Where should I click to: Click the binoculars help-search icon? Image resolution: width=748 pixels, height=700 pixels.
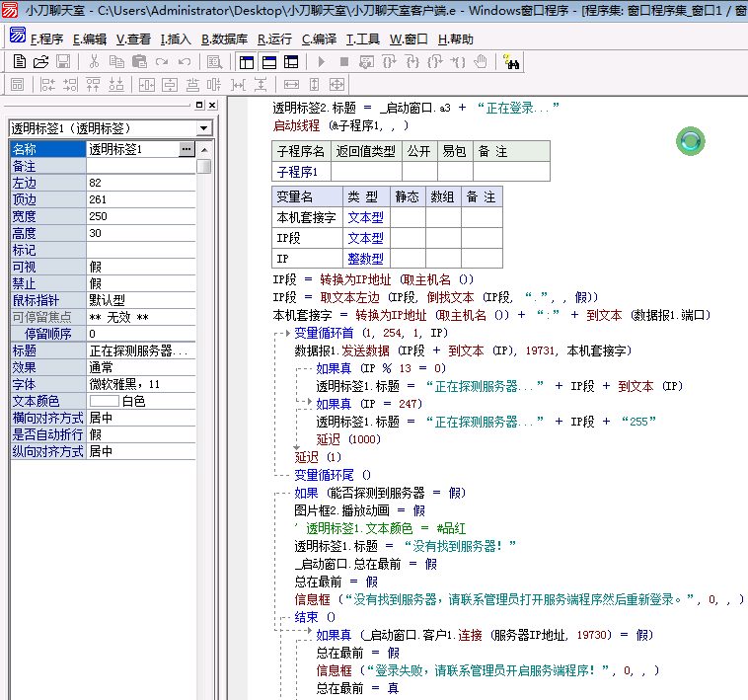[511, 62]
